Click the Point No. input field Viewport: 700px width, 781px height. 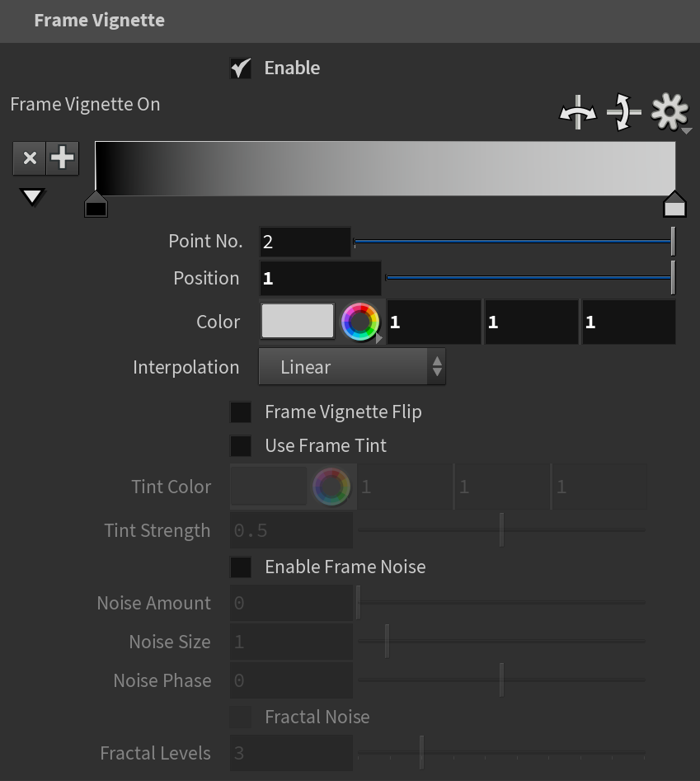pyautogui.click(x=305, y=242)
